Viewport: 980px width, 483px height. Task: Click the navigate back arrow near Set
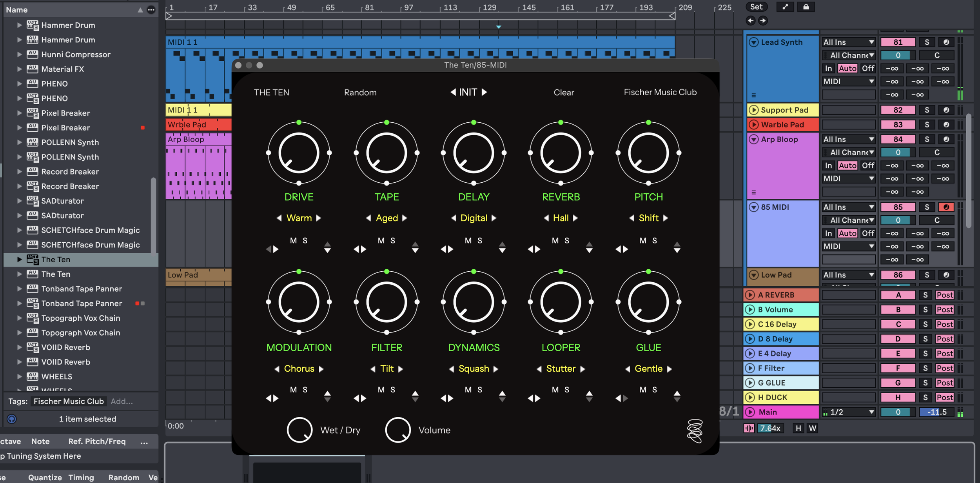(750, 21)
